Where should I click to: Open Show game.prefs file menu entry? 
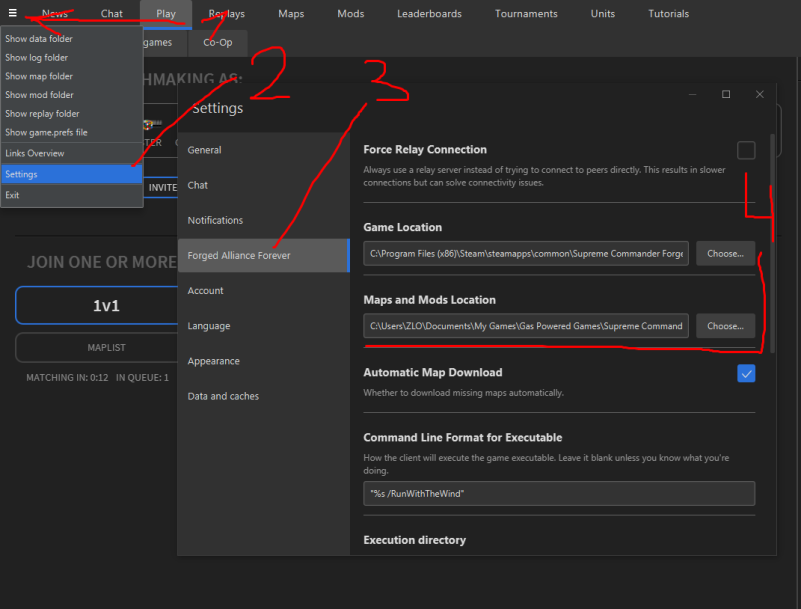[x=72, y=132]
